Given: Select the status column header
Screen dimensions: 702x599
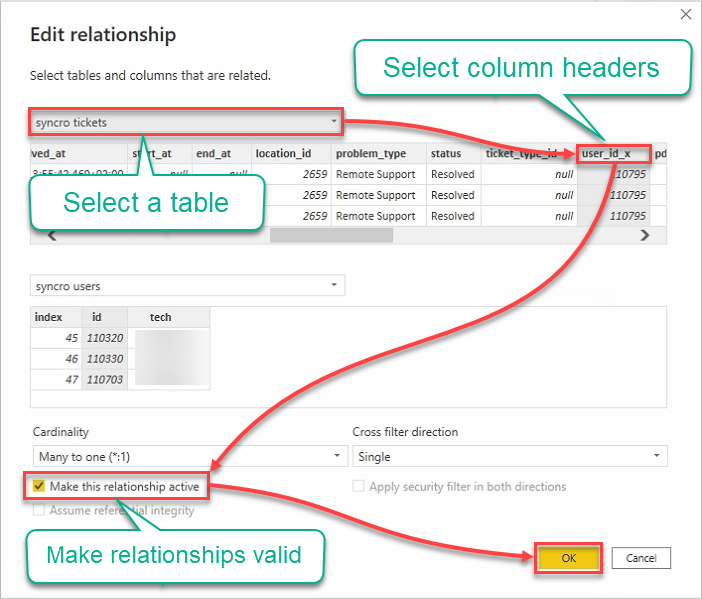Looking at the screenshot, I should click(454, 154).
